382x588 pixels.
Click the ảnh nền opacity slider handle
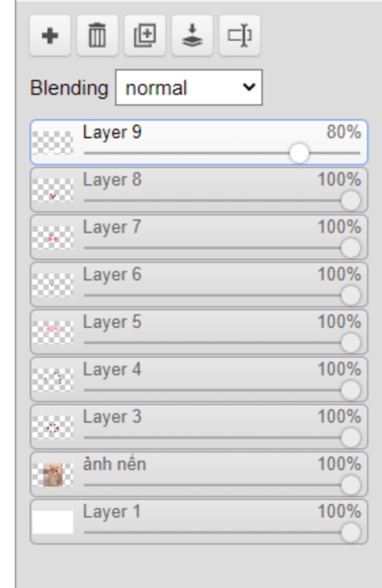coord(351,485)
